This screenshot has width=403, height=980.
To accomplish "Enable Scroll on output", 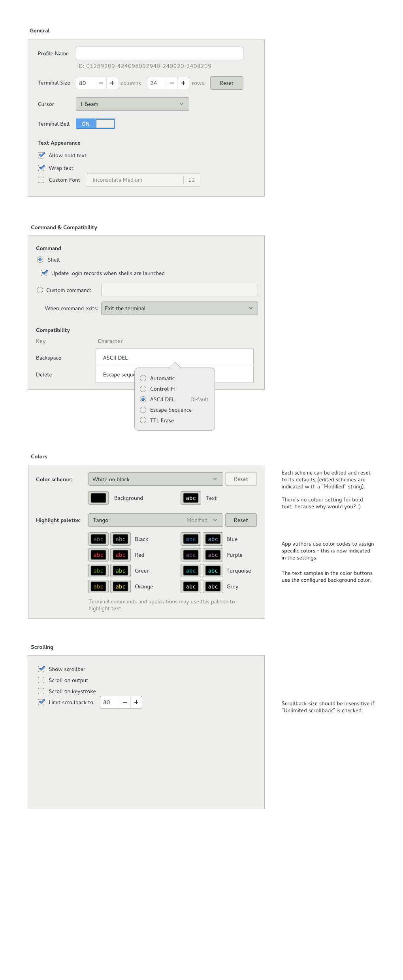I will [41, 680].
